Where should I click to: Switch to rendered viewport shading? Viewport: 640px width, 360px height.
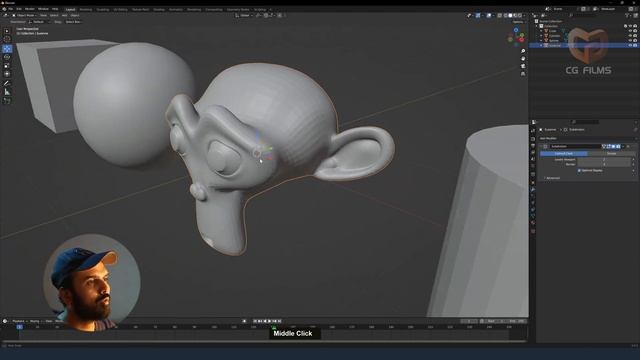point(520,15)
